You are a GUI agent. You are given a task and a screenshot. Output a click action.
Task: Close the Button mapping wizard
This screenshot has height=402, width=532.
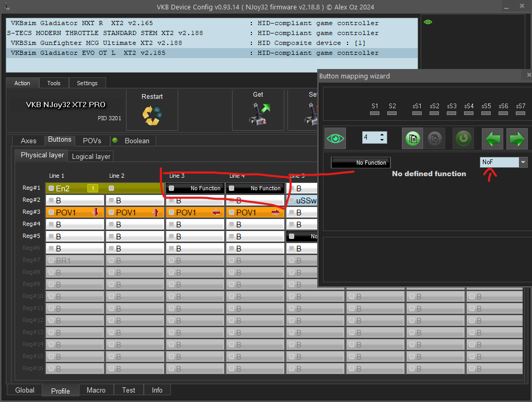[529, 75]
